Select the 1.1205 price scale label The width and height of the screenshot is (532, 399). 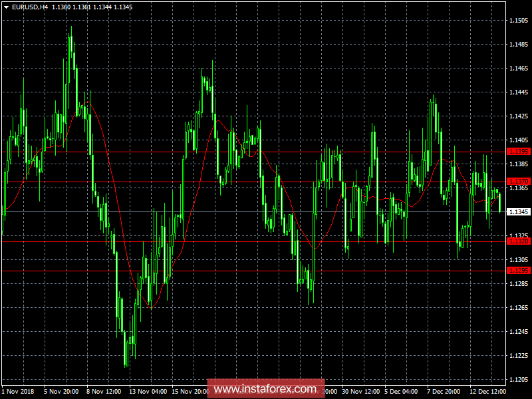coord(519,379)
